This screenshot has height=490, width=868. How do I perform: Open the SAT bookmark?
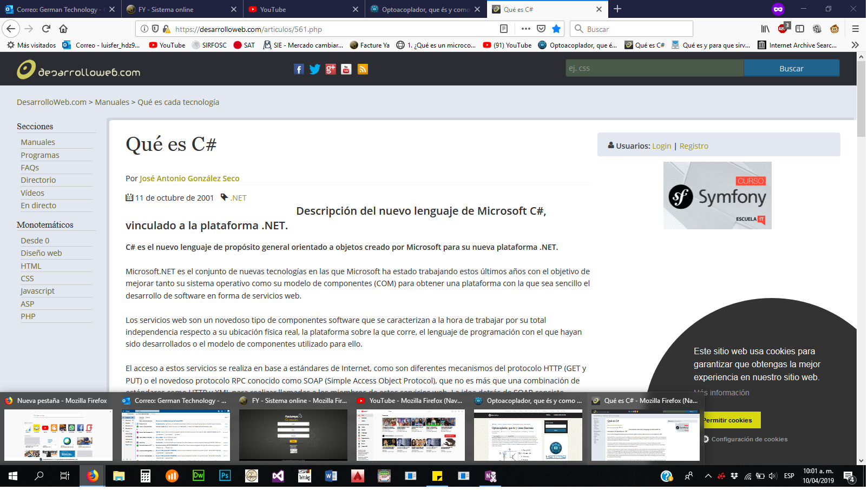pyautogui.click(x=244, y=45)
